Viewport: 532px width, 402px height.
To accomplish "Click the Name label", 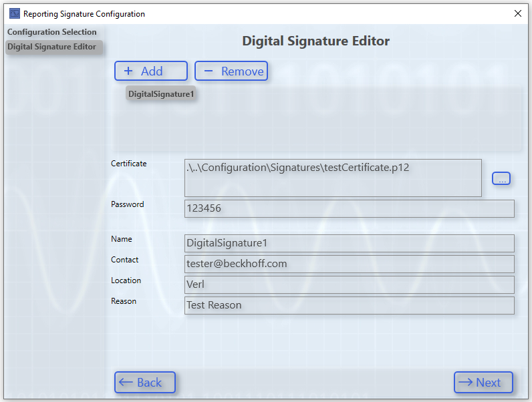I will pos(121,239).
